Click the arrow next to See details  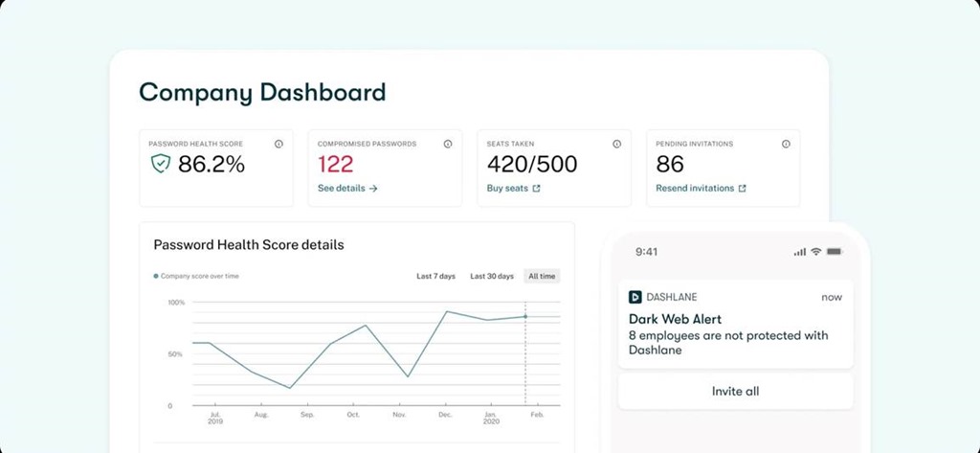373,189
